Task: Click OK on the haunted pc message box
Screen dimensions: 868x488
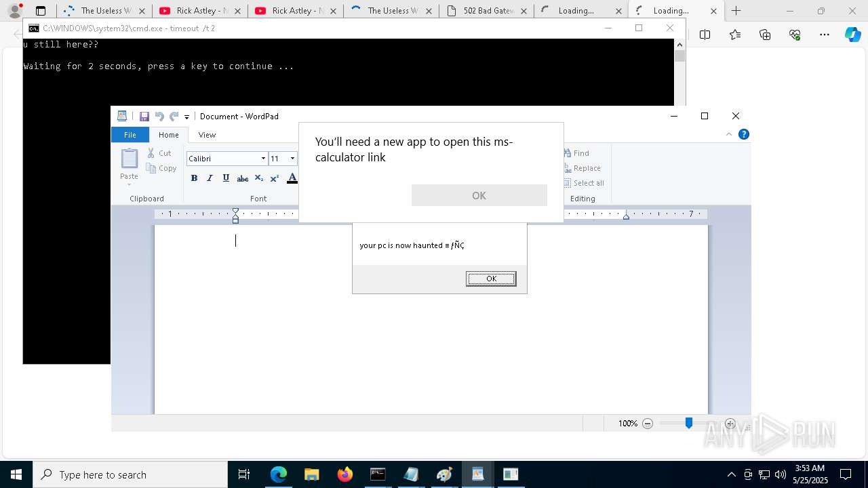Action: 491,279
